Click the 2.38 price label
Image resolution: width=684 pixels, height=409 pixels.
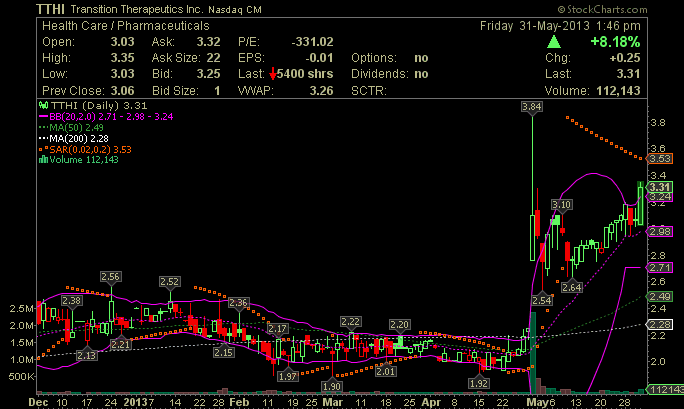(71, 300)
